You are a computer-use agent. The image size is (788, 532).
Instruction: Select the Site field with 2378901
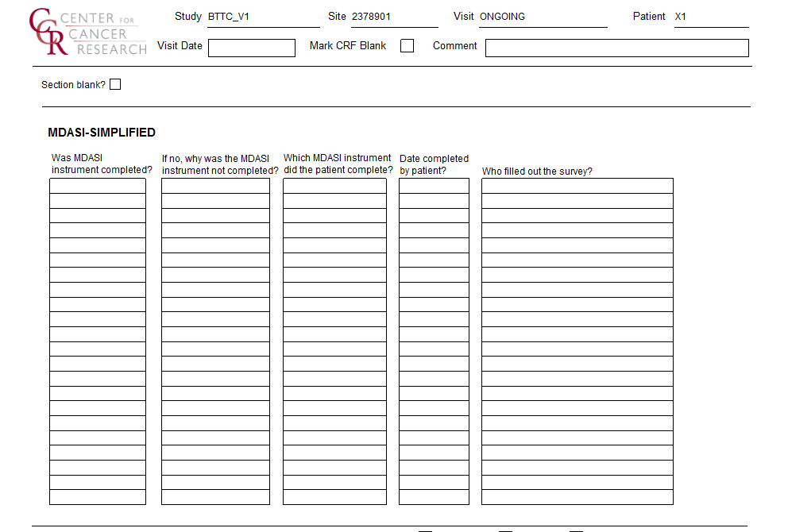pos(393,17)
